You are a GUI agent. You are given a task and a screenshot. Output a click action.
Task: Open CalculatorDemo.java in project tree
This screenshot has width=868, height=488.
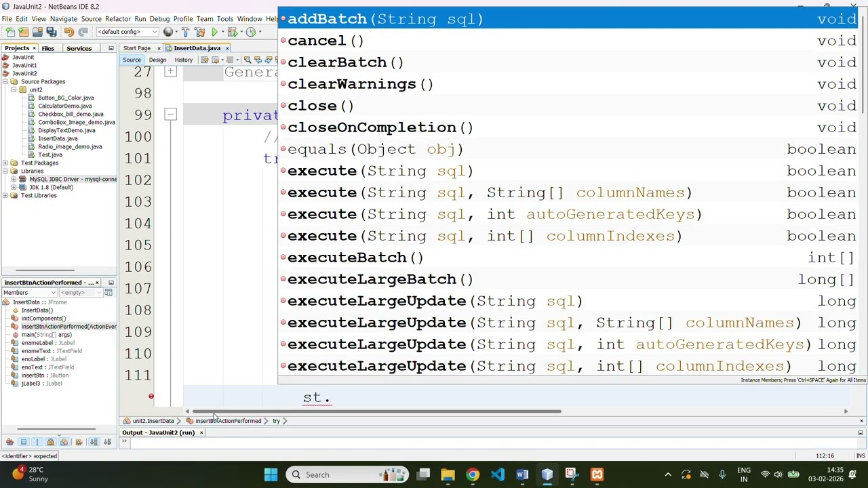coord(64,106)
